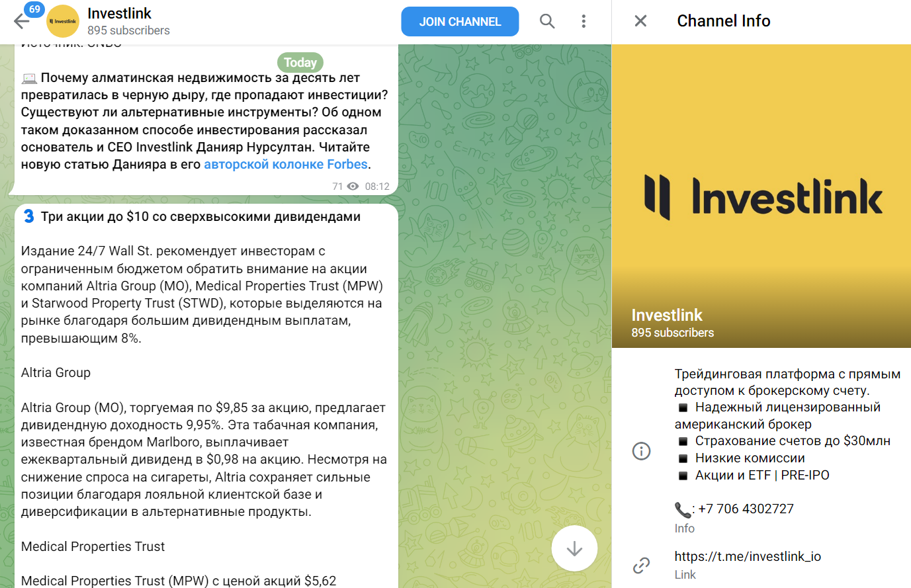Click the Investlink title in the chat header
911x588 pixels.
119,13
